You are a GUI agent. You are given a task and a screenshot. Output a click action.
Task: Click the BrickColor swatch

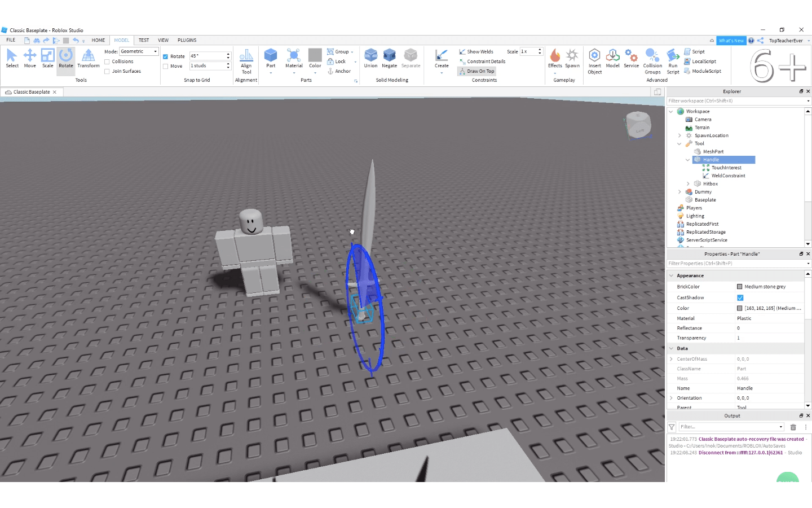click(740, 287)
